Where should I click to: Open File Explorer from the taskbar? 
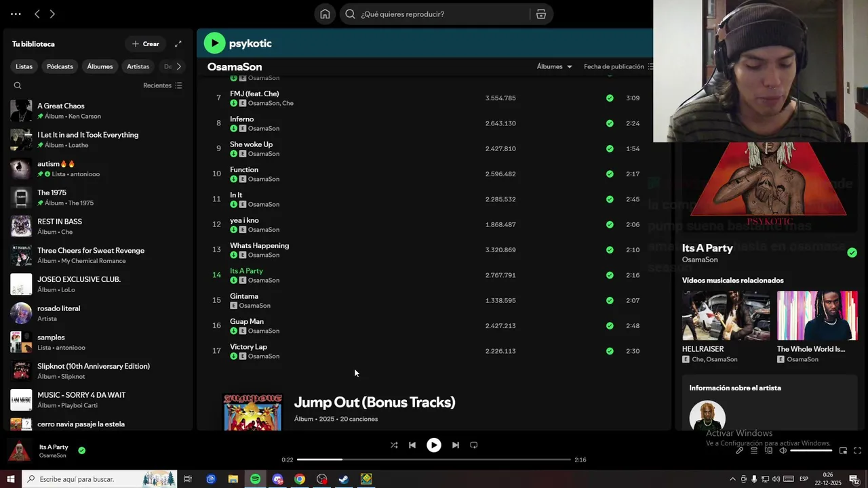pos(233,479)
